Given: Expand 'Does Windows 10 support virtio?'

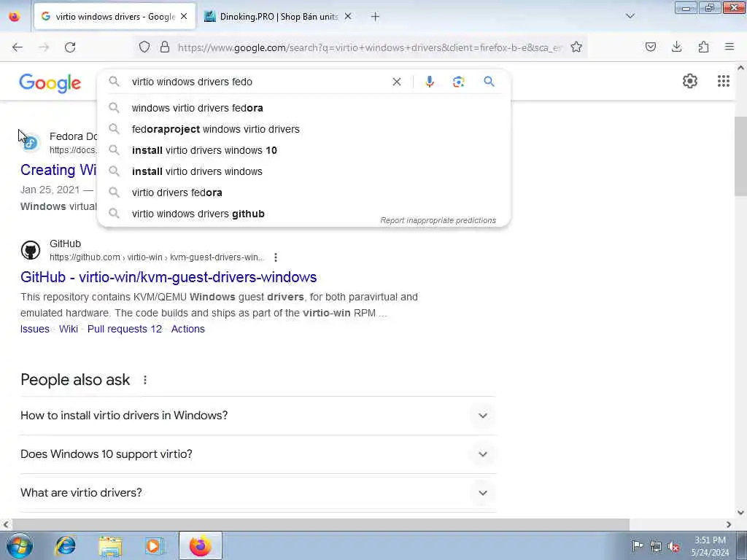Looking at the screenshot, I should pyautogui.click(x=258, y=454).
